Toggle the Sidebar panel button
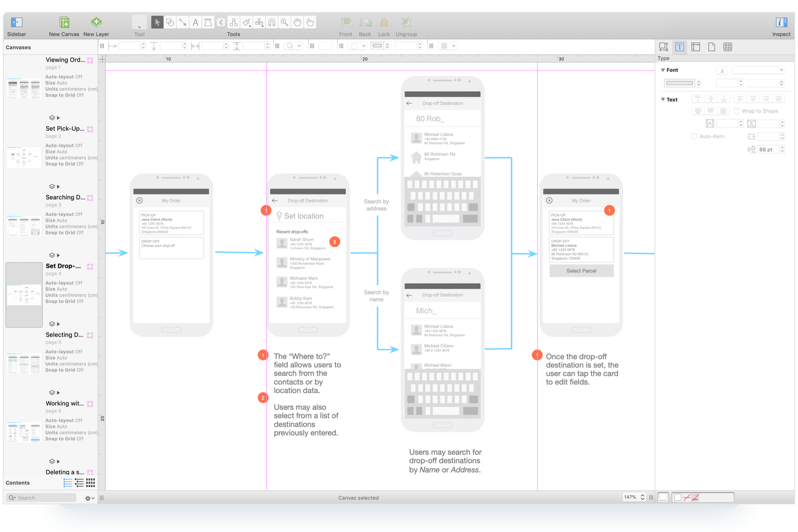The width and height of the screenshot is (798, 532). 16,22
